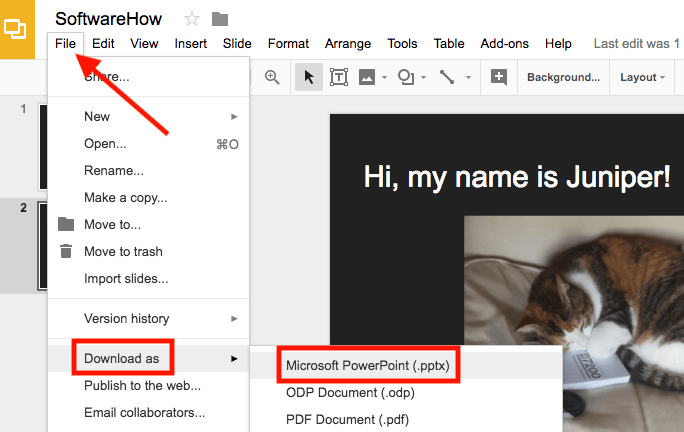Choose Publish to the web...
Screen dimensions: 684x432
pyautogui.click(x=148, y=386)
